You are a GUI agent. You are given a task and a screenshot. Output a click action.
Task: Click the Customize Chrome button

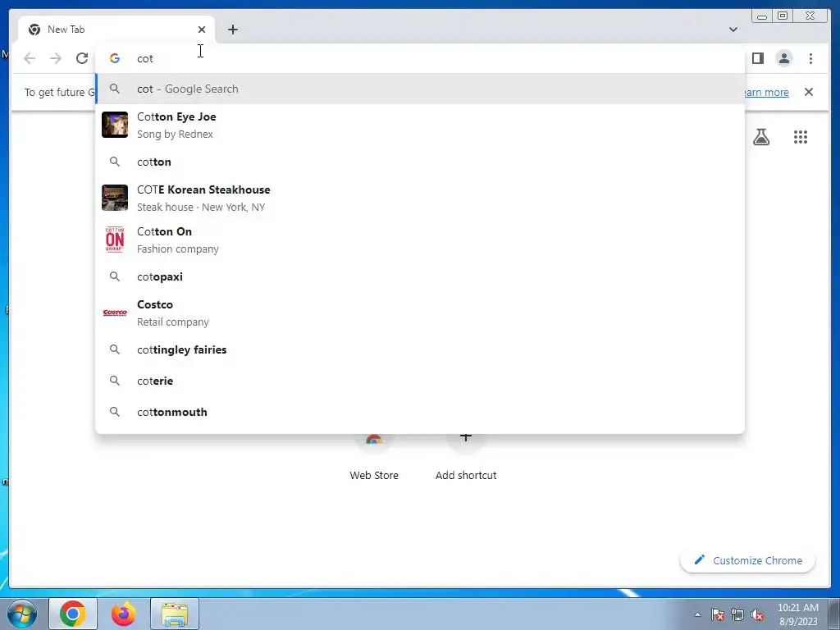tap(748, 560)
